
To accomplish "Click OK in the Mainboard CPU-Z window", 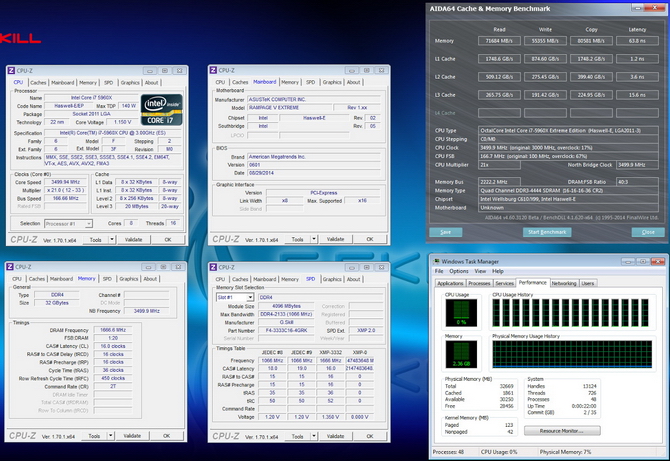I will click(370, 239).
